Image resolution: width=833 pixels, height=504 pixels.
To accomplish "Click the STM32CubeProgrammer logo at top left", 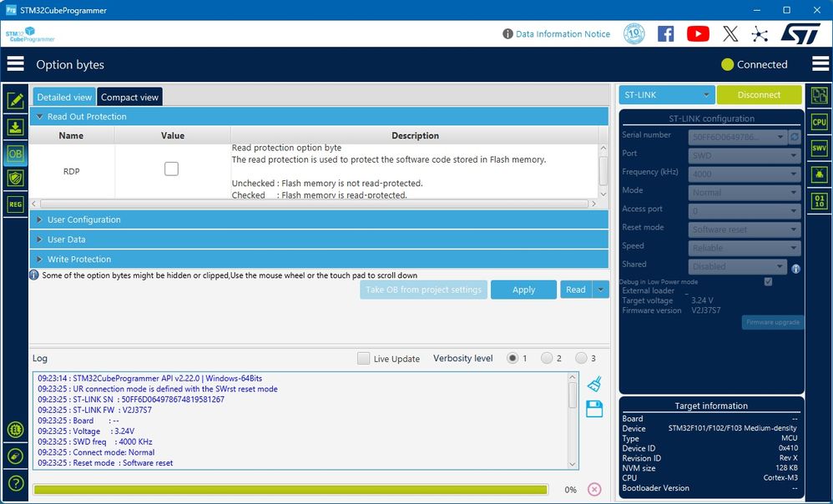I will 30,34.
